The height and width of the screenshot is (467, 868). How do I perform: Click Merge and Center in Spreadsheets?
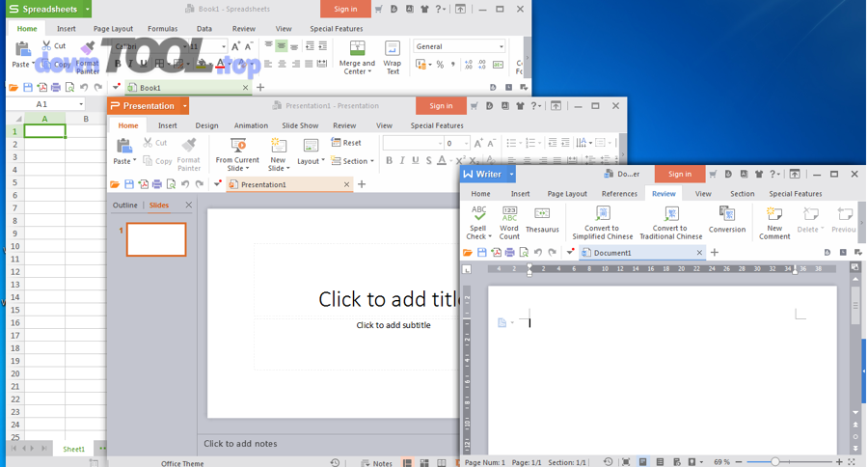pyautogui.click(x=357, y=58)
